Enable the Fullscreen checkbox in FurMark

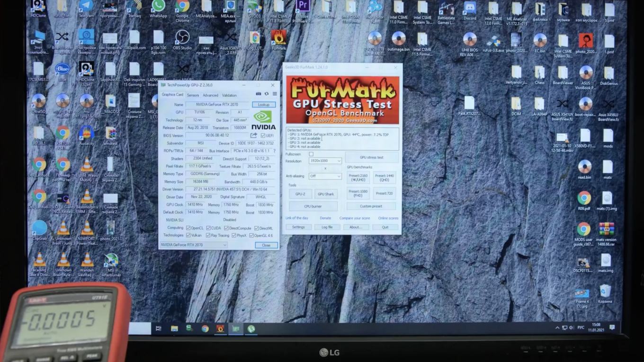point(311,154)
